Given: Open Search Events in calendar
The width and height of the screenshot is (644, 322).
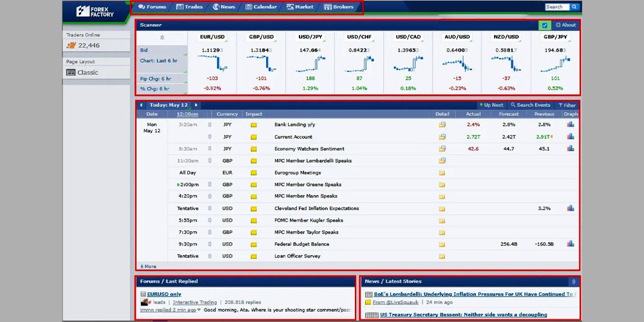Looking at the screenshot, I should (530, 105).
